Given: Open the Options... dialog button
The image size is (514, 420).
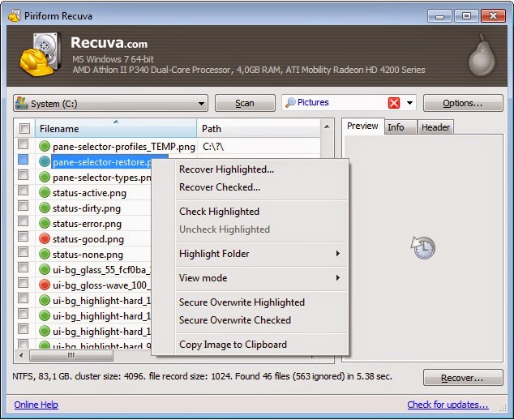Looking at the screenshot, I should coord(463,103).
